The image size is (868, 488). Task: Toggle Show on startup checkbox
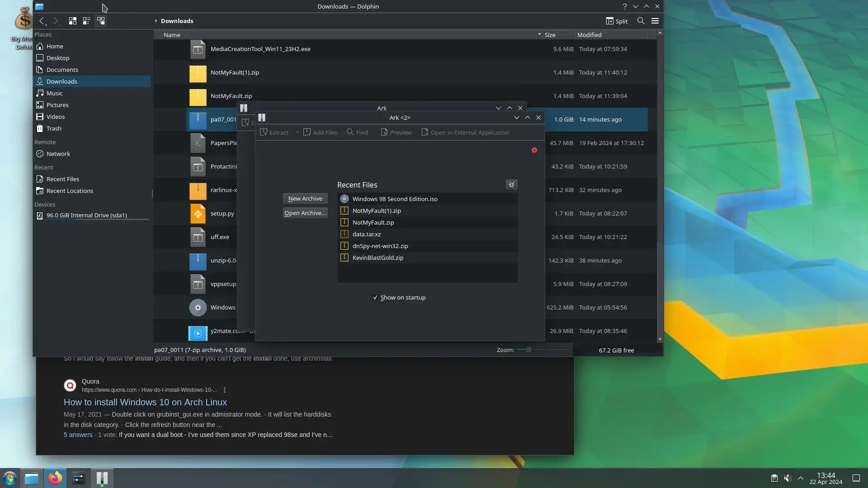pos(375,297)
